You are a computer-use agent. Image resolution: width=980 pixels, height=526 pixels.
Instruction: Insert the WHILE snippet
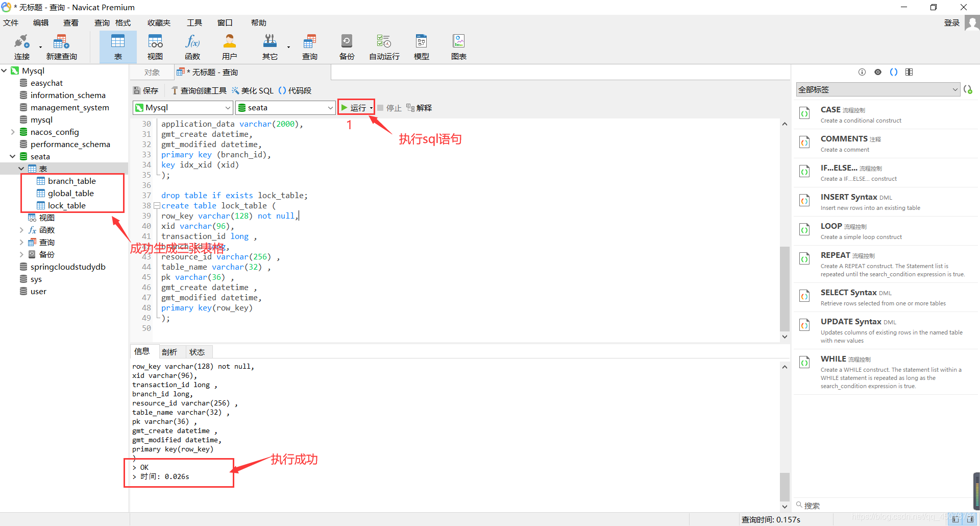[886, 372]
